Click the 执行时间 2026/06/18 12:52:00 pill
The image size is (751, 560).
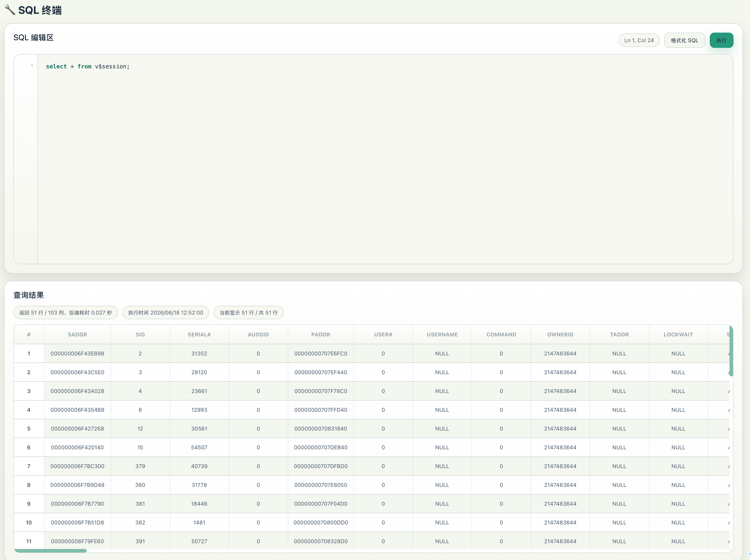click(166, 312)
